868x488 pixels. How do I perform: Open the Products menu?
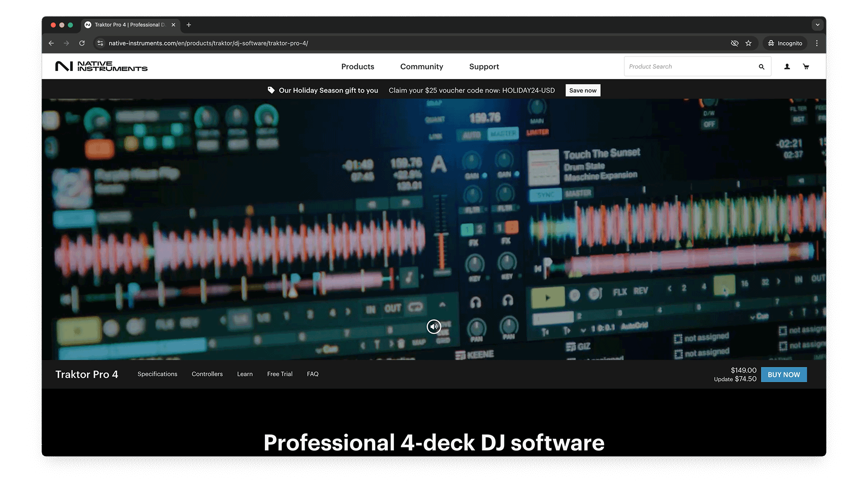(x=358, y=66)
